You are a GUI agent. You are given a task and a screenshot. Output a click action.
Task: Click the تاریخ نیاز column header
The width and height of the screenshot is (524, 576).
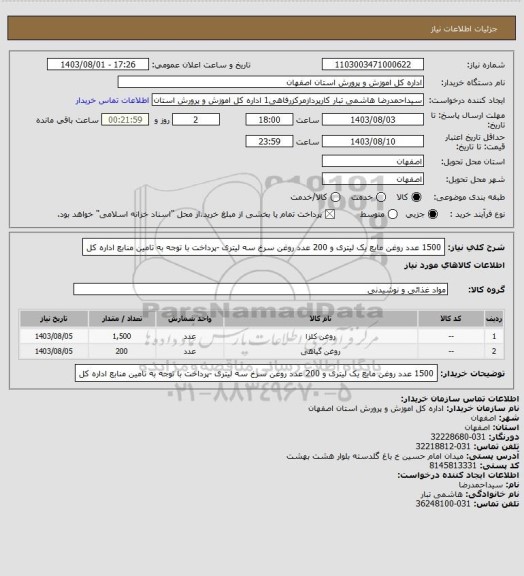[x=54, y=318]
